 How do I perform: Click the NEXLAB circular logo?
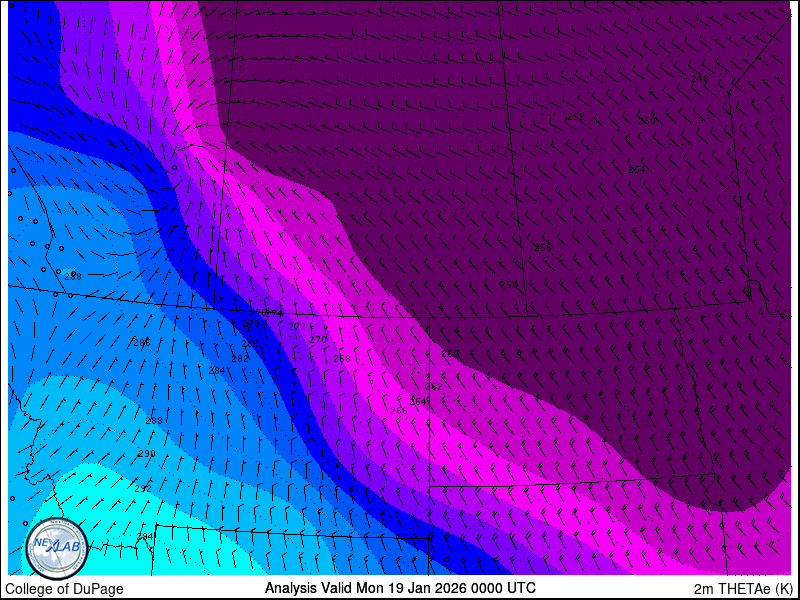click(x=57, y=548)
